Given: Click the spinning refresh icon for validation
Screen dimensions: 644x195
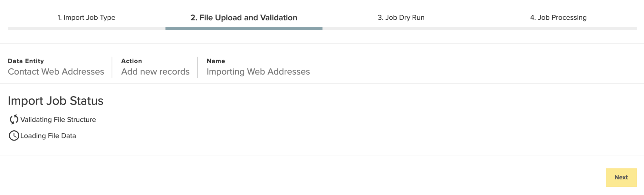Looking at the screenshot, I should pos(14,120).
